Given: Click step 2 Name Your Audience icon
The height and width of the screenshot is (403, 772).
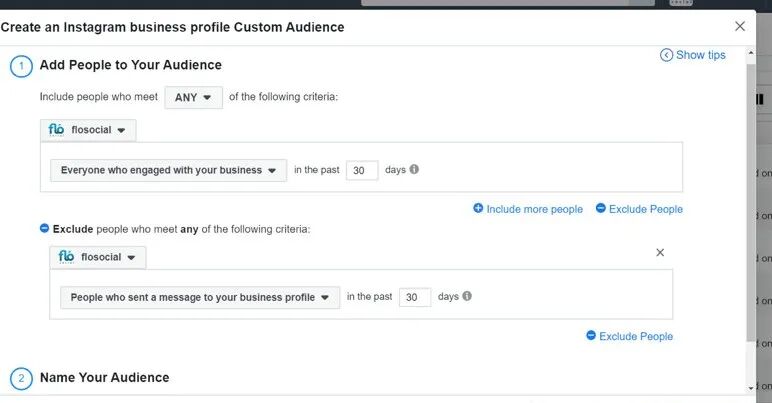Looking at the screenshot, I should pyautogui.click(x=21, y=378).
